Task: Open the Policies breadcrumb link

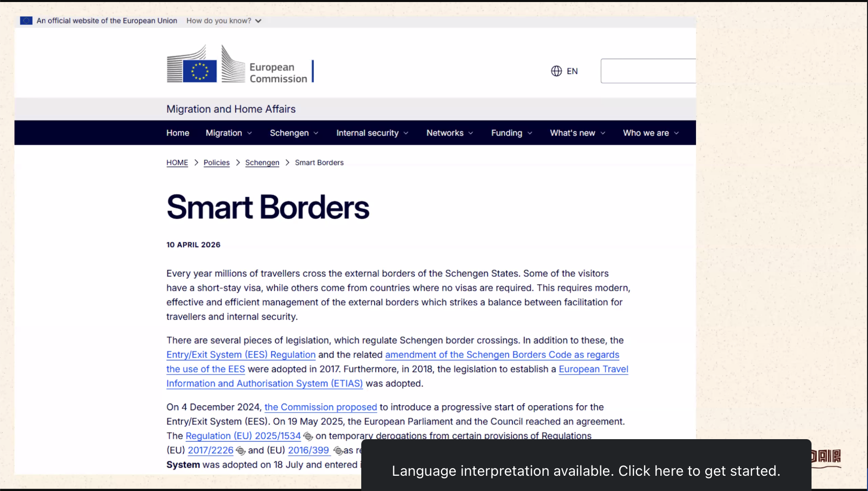Action: tap(216, 163)
